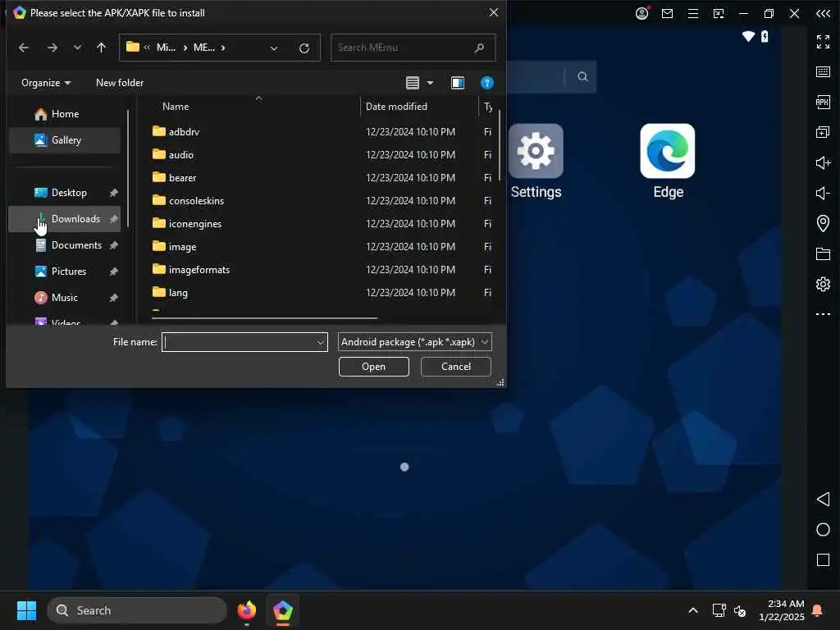Select Music in navigation pane
This screenshot has height=630, width=840.
pos(64,297)
